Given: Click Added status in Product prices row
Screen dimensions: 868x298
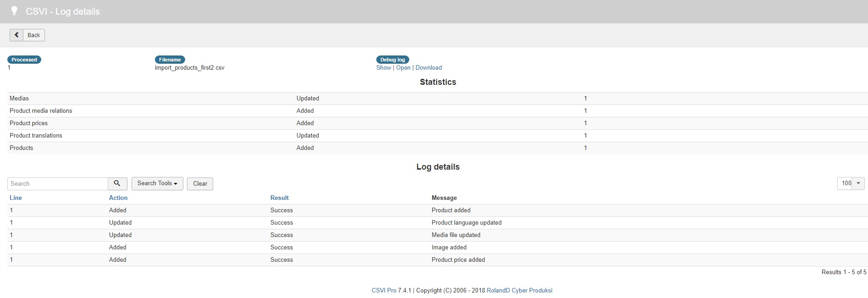Looking at the screenshot, I should [305, 123].
